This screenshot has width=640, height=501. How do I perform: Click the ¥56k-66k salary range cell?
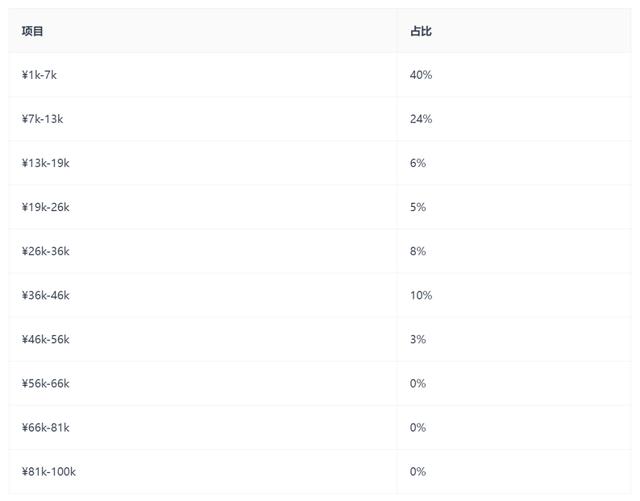(46, 383)
